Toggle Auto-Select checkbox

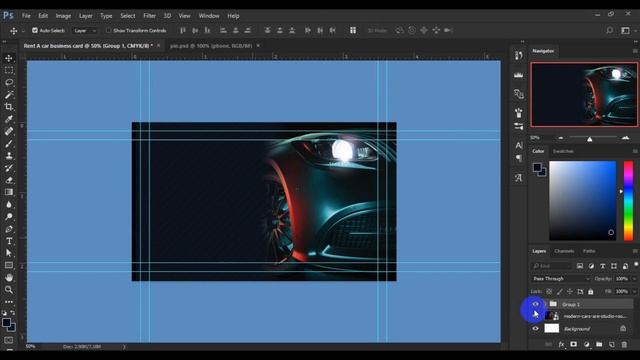pos(35,30)
